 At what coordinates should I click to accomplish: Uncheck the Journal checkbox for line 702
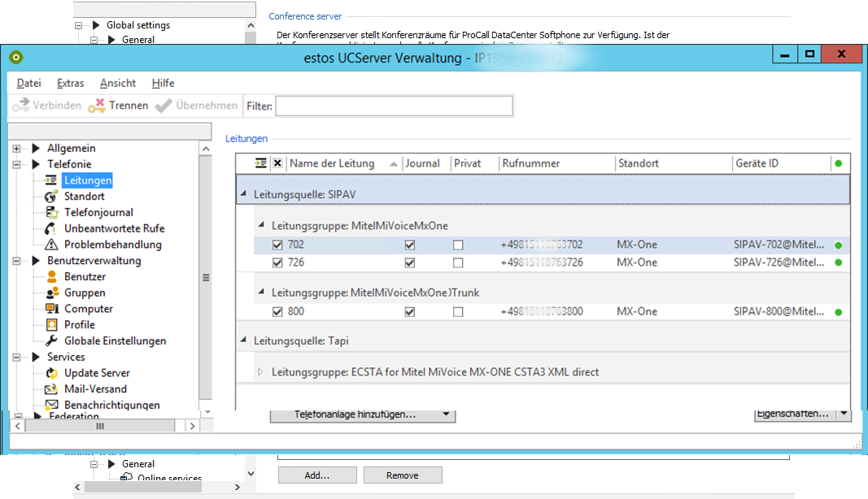tap(409, 245)
